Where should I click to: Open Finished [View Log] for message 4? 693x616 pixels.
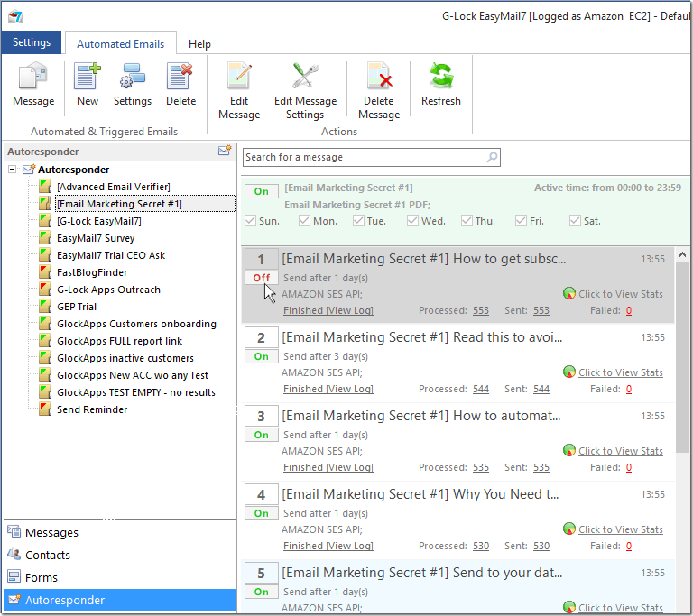click(x=328, y=546)
